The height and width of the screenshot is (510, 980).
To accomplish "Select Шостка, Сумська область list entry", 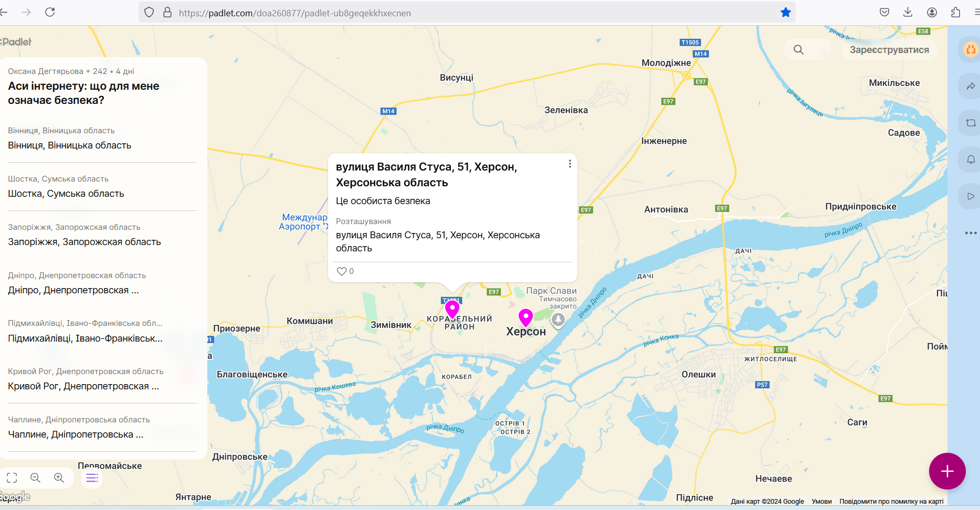I will pos(66,194).
